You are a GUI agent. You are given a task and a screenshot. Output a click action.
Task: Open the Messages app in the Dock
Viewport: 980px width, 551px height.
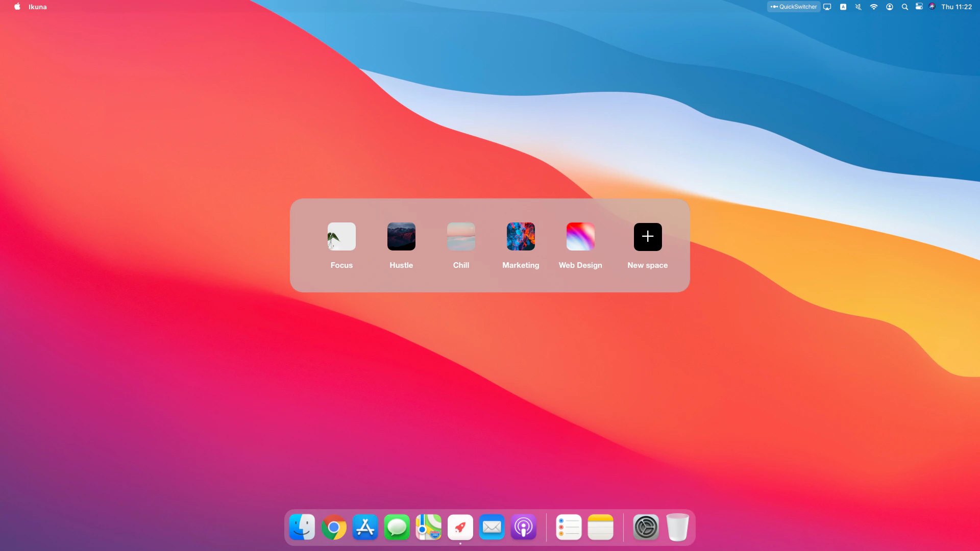click(397, 527)
